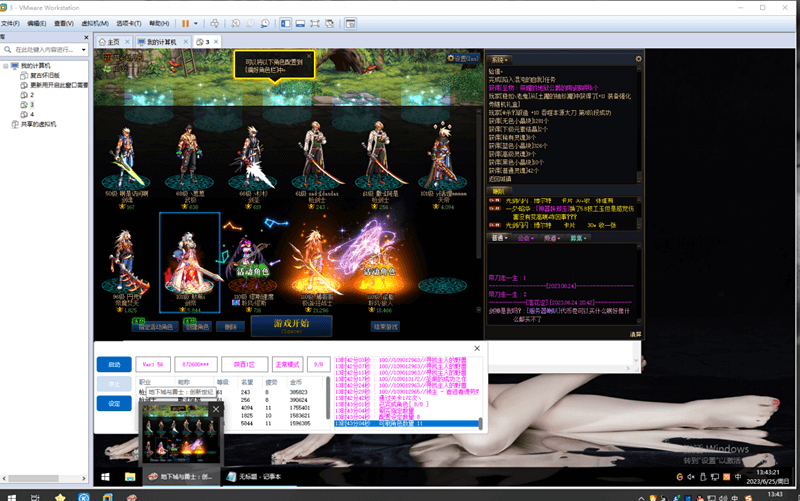Toggle the library sidebar view icon
The width and height of the screenshot is (800, 501).
pyautogui.click(x=286, y=23)
